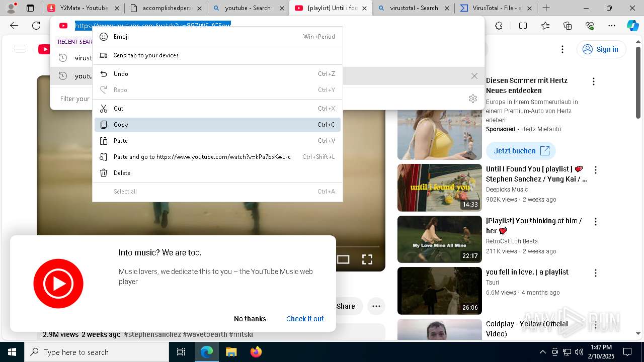Click the #mitski hashtag
Image resolution: width=644 pixels, height=362 pixels.
tap(241, 334)
